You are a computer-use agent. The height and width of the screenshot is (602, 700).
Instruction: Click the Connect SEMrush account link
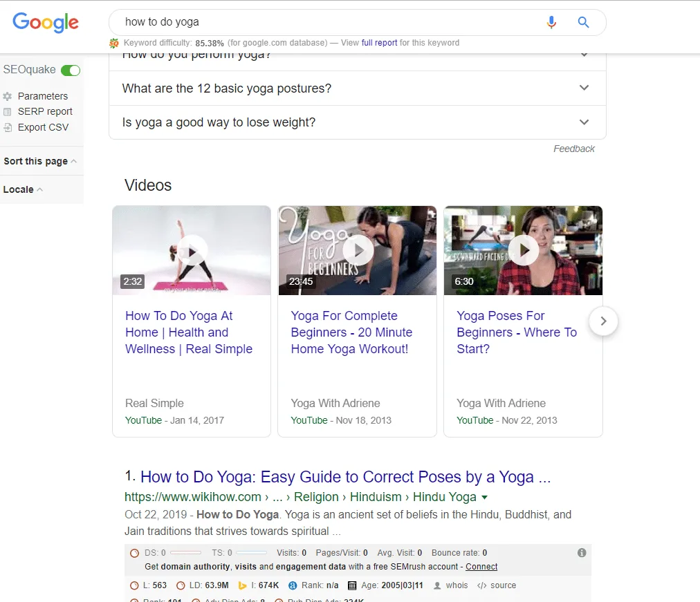(x=481, y=567)
